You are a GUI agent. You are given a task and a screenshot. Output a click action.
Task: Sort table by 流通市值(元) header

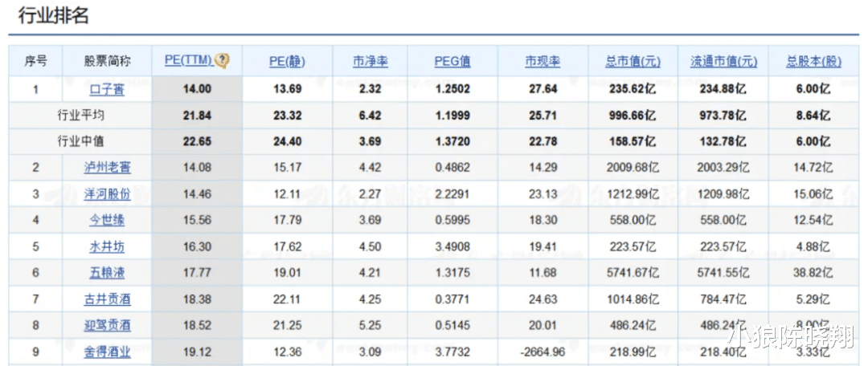coord(723,61)
